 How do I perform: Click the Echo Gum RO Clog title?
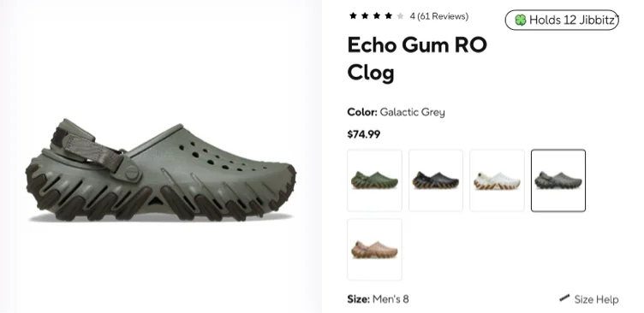417,59
